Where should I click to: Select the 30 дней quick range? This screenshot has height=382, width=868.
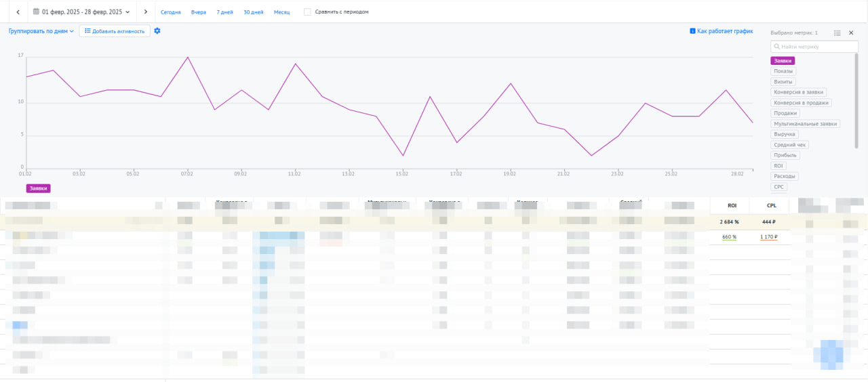254,12
